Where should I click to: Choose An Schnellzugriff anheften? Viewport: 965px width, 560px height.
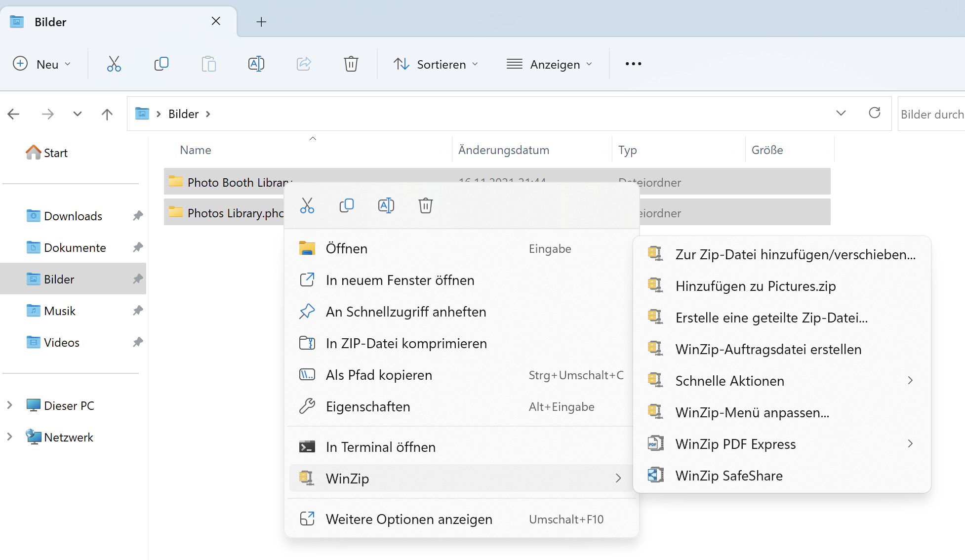461,312
